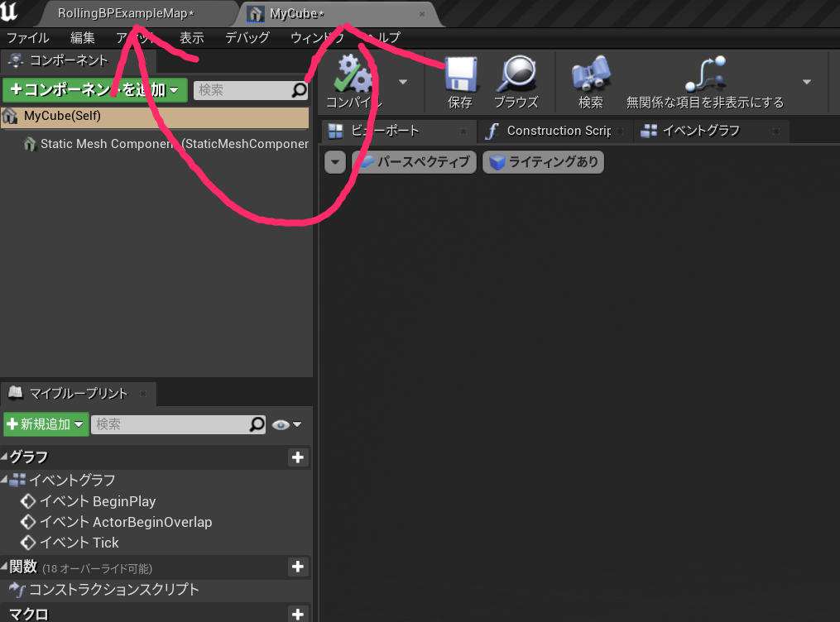The image size is (840, 622).
Task: Open the 新規追加 dropdown button
Action: [x=46, y=424]
